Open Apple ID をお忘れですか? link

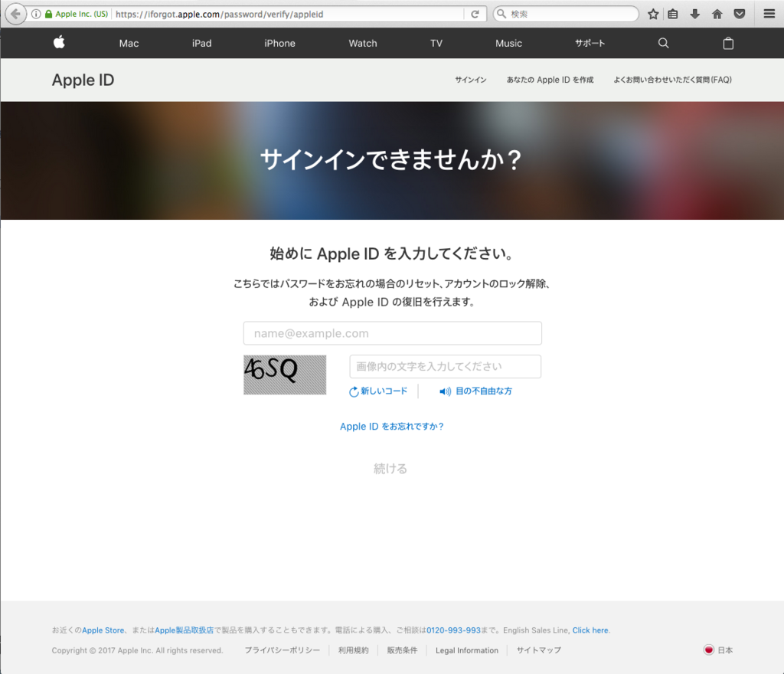[392, 427]
